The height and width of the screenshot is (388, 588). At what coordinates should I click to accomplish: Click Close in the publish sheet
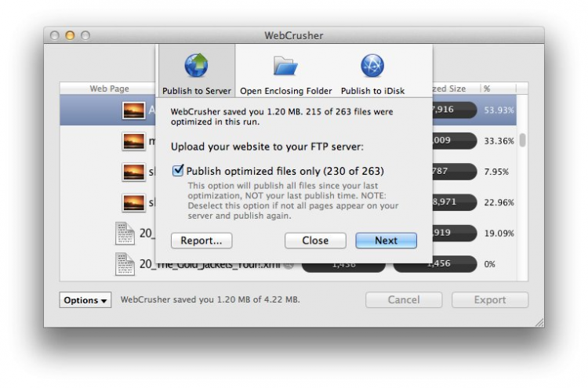coord(315,241)
